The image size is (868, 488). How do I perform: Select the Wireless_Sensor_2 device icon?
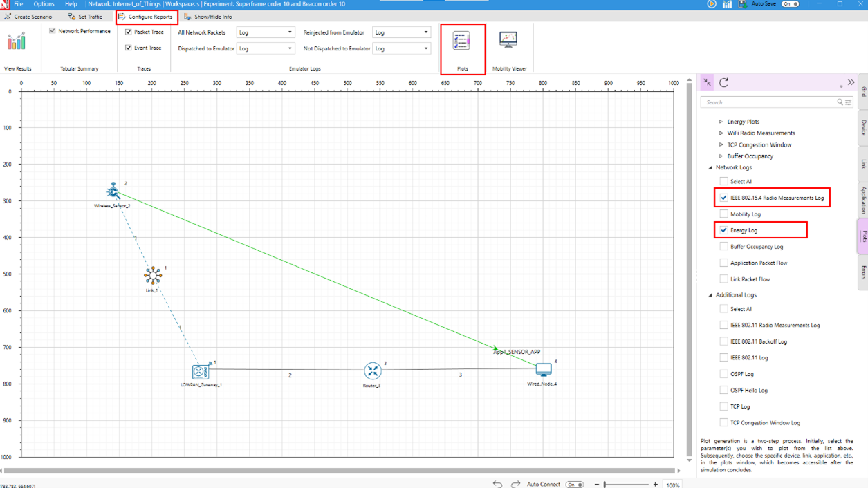[x=113, y=191]
